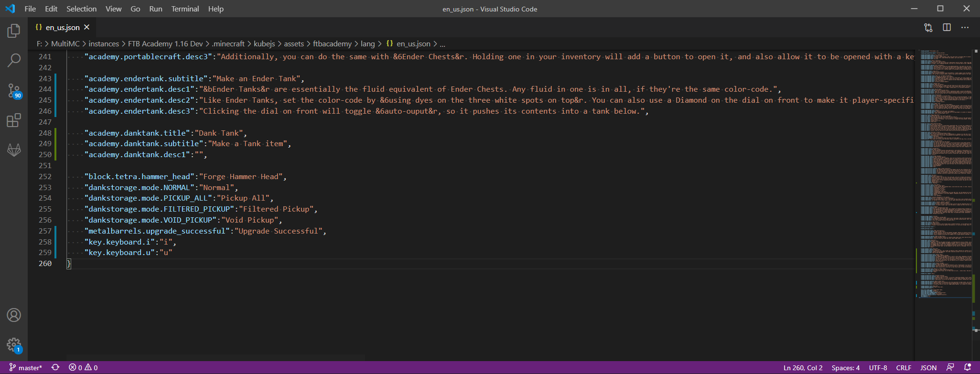Image resolution: width=980 pixels, height=374 pixels.
Task: Open the master* branch picker
Action: click(x=26, y=367)
